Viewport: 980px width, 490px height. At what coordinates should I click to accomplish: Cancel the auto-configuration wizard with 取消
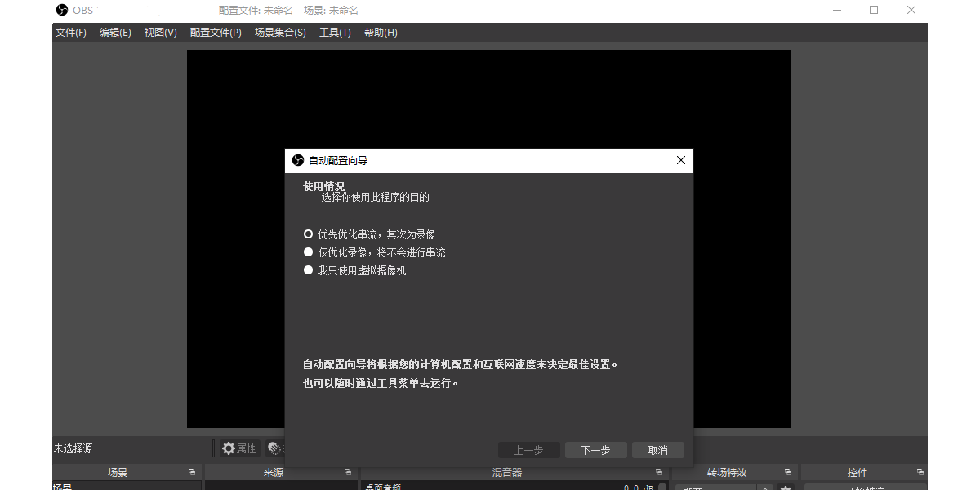point(658,449)
